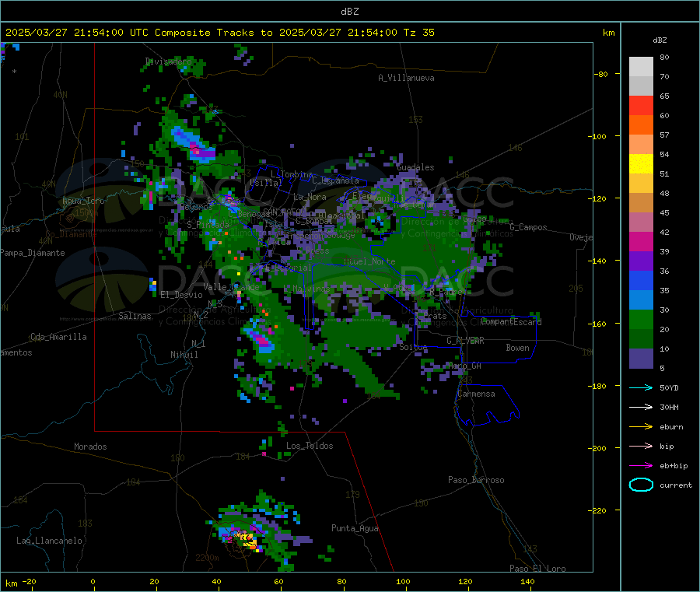Click the 30HM white arrow legend icon
The width and height of the screenshot is (700, 592).
(x=641, y=407)
